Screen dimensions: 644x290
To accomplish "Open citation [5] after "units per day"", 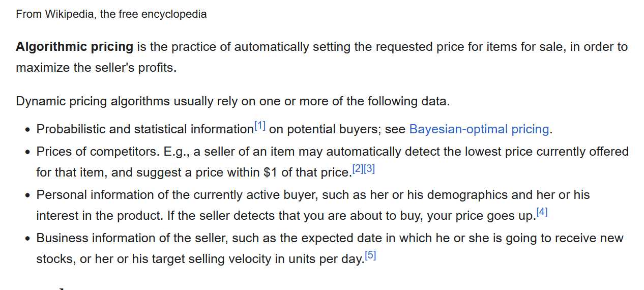I will click(370, 255).
